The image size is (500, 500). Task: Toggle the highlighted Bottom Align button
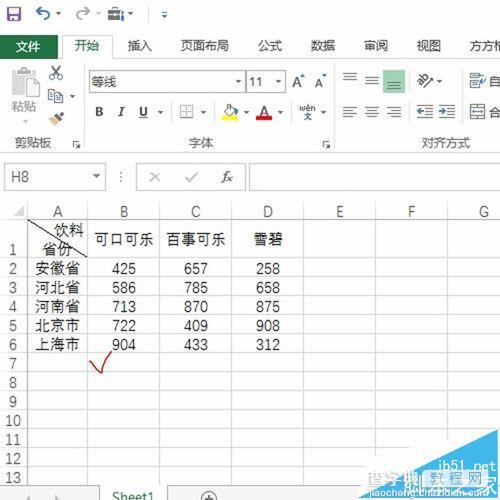[394, 81]
